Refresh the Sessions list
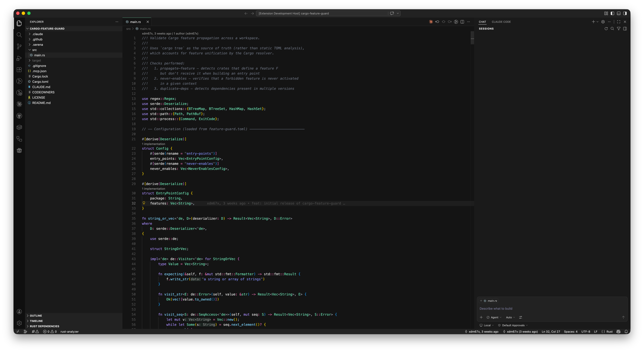644x352 pixels. 606,29
